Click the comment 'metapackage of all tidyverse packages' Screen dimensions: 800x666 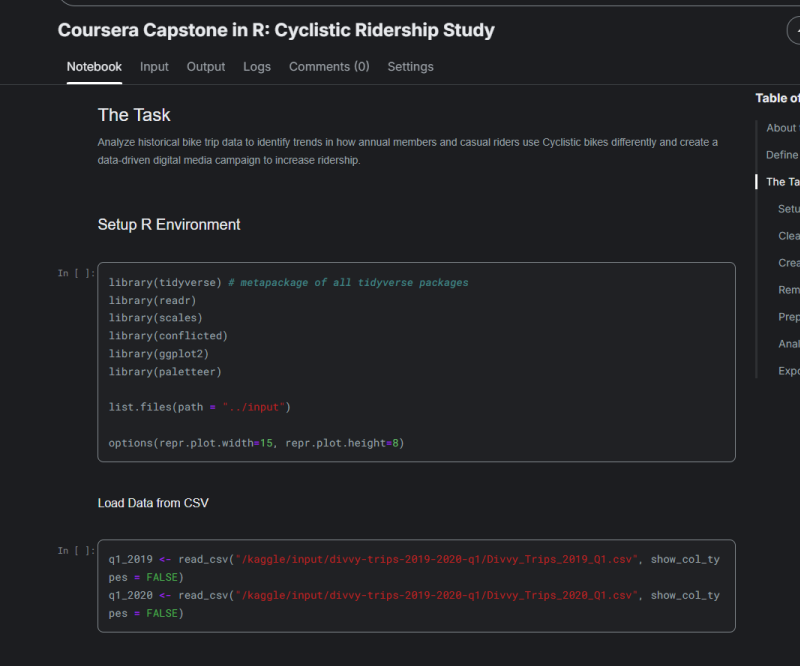(348, 282)
